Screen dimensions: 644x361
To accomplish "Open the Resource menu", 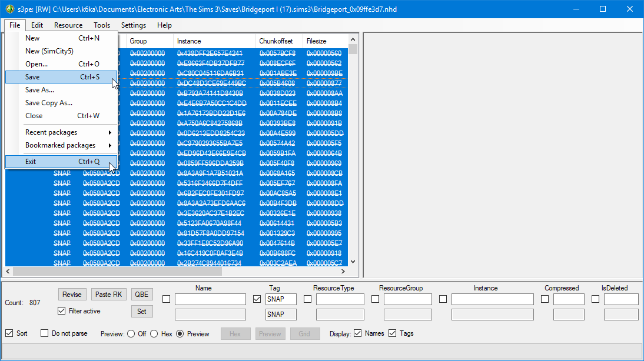I will [x=68, y=25].
